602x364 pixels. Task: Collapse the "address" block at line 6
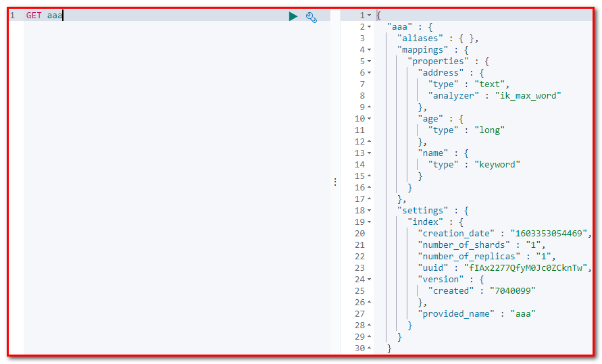[x=370, y=73]
